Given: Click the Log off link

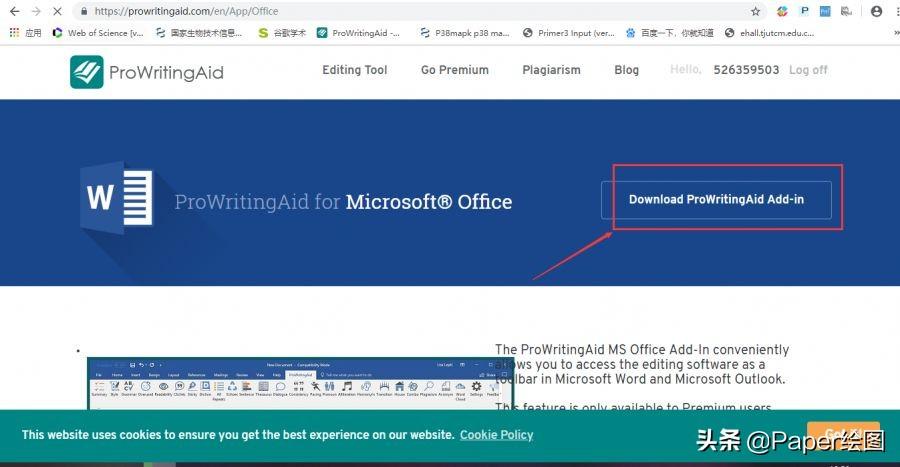Looking at the screenshot, I should click(808, 70).
